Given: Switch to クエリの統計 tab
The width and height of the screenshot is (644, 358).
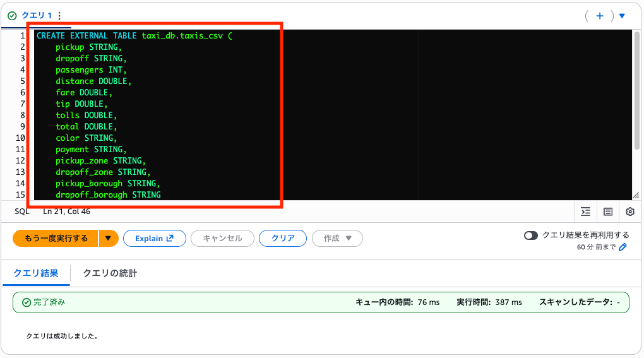Looking at the screenshot, I should [110, 273].
